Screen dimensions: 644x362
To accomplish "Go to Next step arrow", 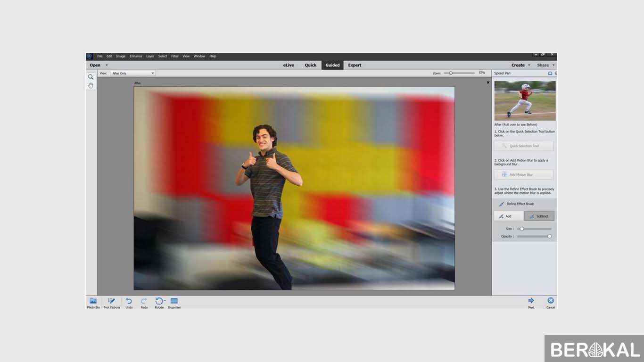I will (x=531, y=302).
